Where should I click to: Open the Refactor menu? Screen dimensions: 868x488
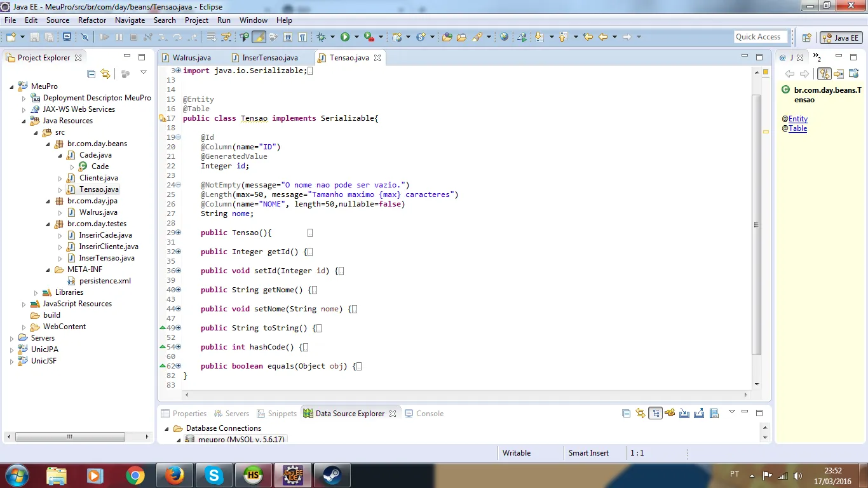pos(92,20)
